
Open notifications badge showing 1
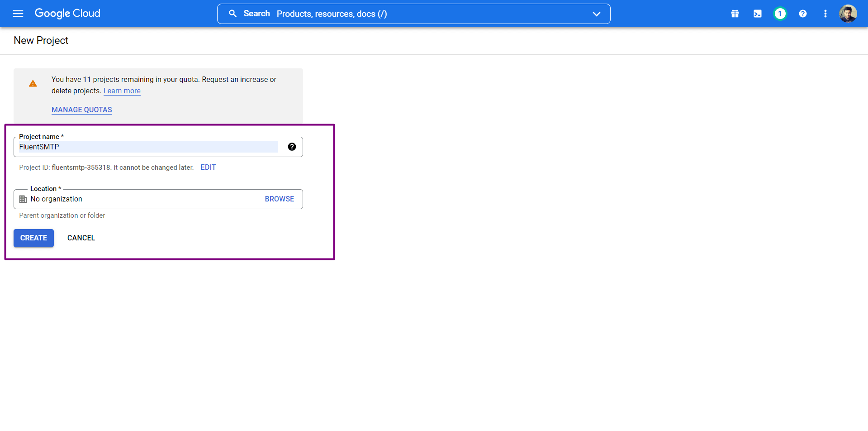click(780, 14)
